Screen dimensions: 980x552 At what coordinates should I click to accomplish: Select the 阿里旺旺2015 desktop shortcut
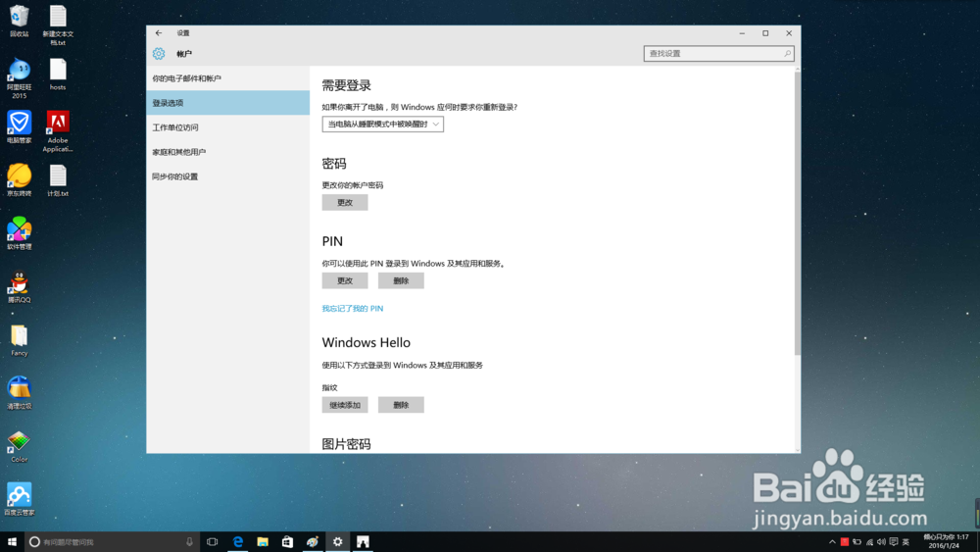(20, 78)
